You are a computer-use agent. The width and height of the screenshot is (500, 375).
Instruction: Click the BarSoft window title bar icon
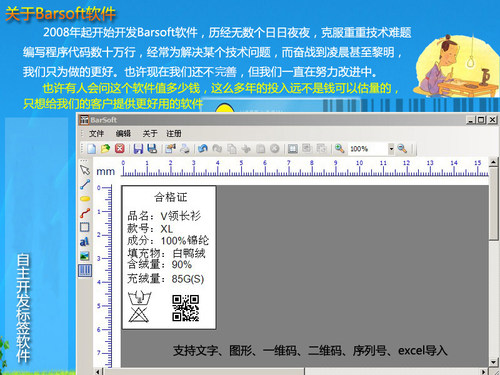85,120
